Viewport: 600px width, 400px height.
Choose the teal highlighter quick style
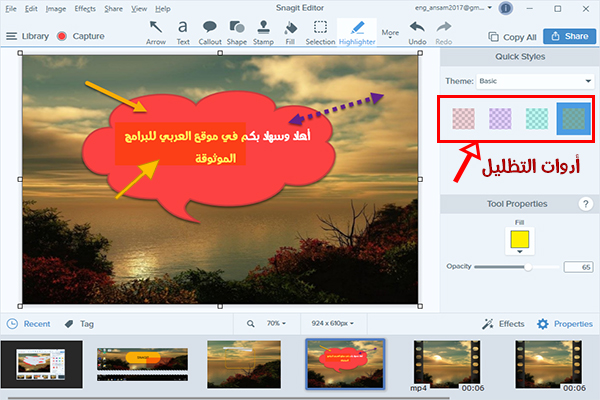pos(537,119)
